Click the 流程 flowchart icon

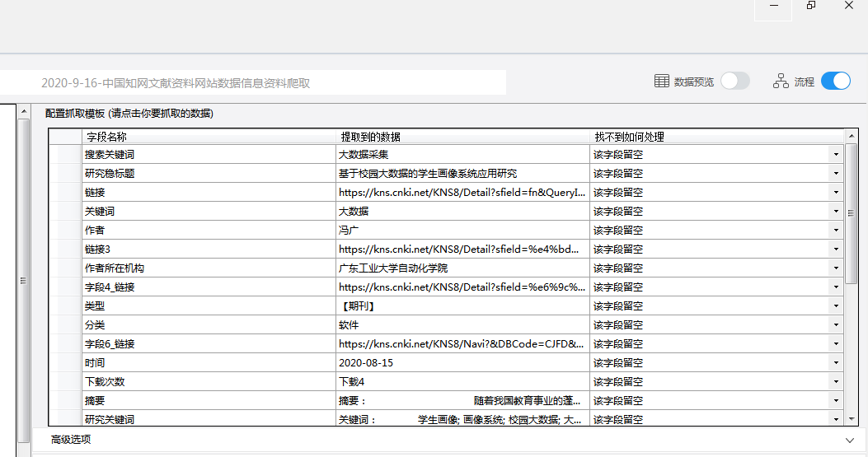coord(781,81)
